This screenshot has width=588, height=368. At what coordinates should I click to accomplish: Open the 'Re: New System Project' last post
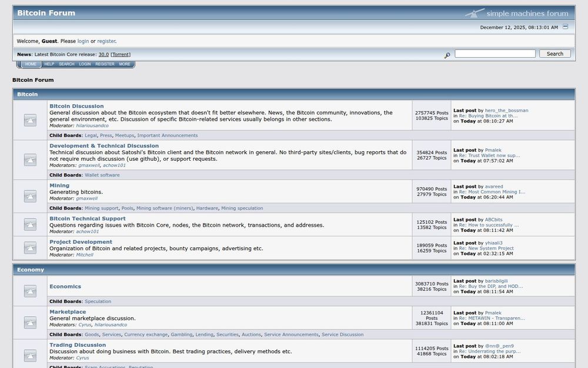[x=486, y=248]
